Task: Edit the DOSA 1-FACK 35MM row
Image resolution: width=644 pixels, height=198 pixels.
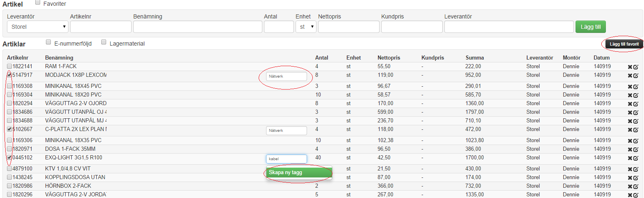Action: click(x=636, y=150)
